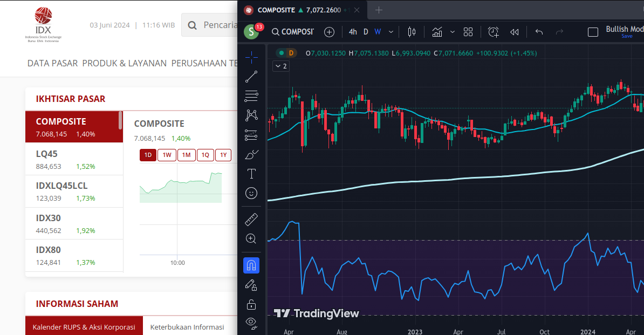Click the Save layout link
The height and width of the screenshot is (335, 644).
coord(627,36)
